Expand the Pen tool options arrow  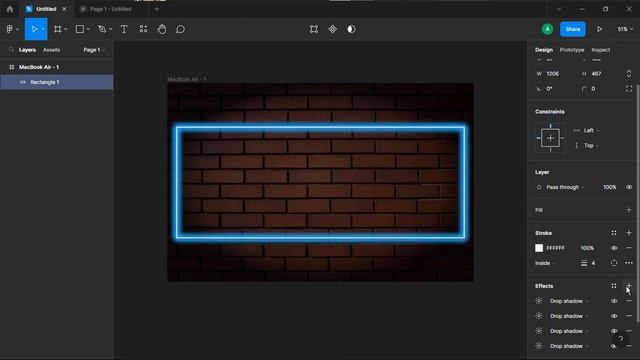(x=110, y=29)
